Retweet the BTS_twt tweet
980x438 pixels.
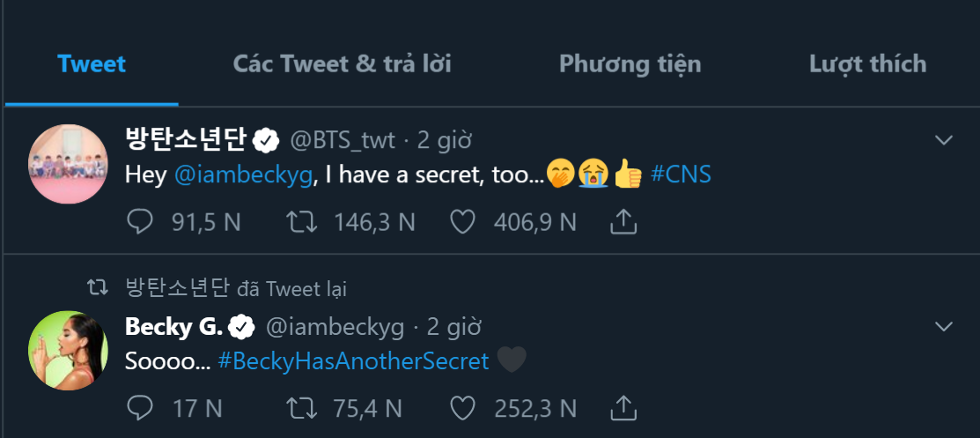click(301, 221)
